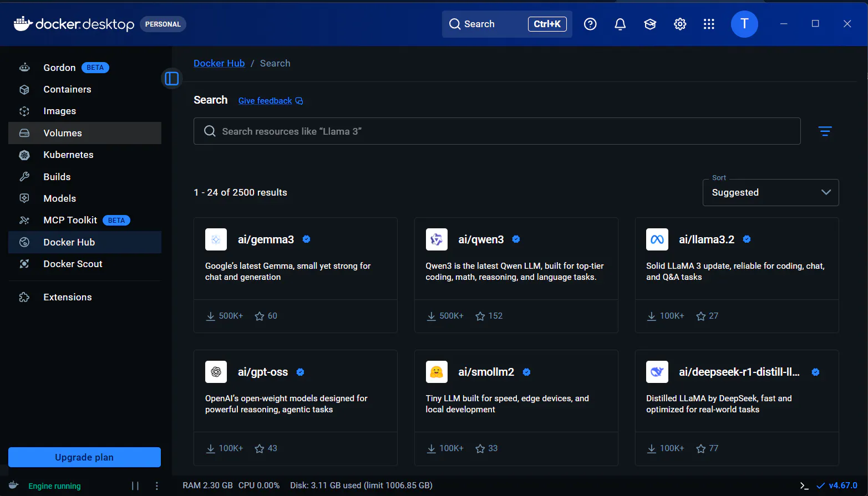
Task: Star the ai/gpt-oss model
Action: tap(260, 448)
